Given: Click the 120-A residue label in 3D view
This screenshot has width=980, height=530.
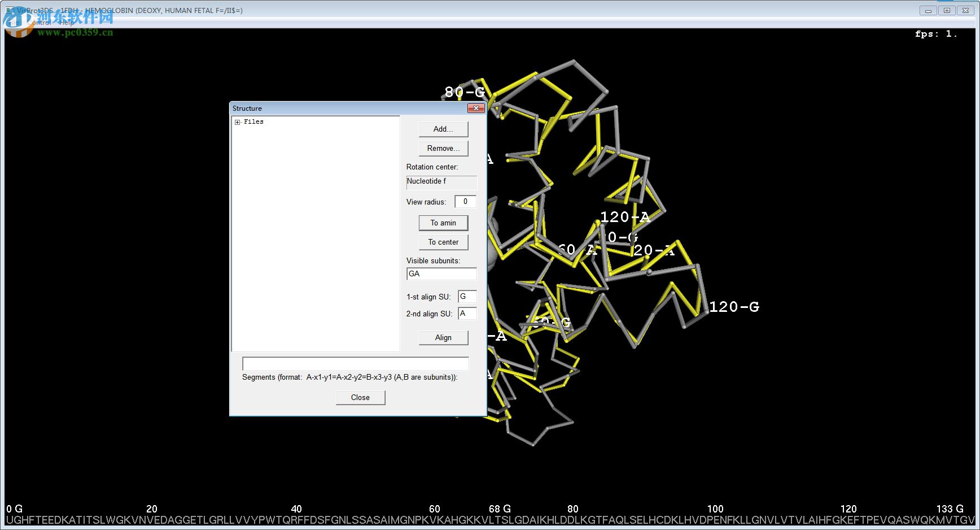Looking at the screenshot, I should tap(625, 217).
